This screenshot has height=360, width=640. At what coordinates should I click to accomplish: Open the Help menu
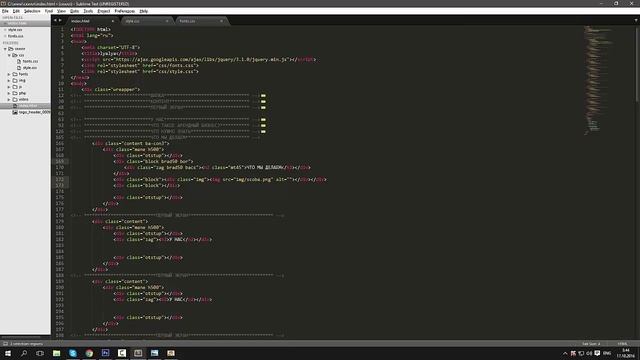coord(144,11)
